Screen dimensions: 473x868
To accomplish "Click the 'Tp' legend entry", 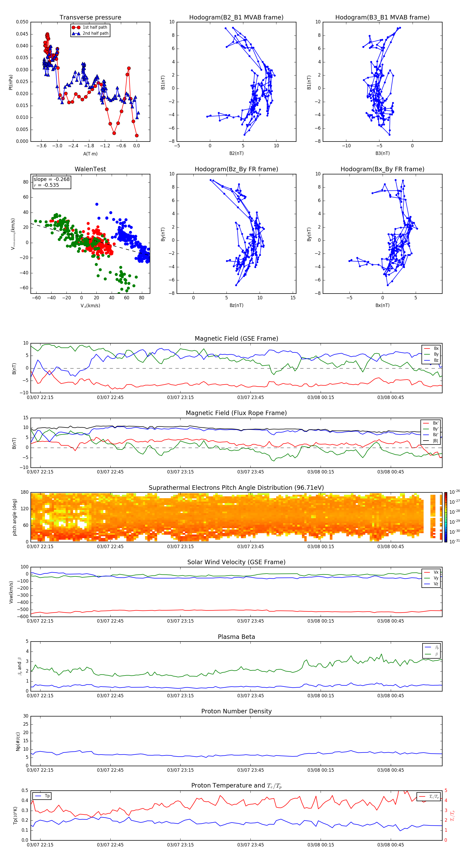I will [x=42, y=796].
